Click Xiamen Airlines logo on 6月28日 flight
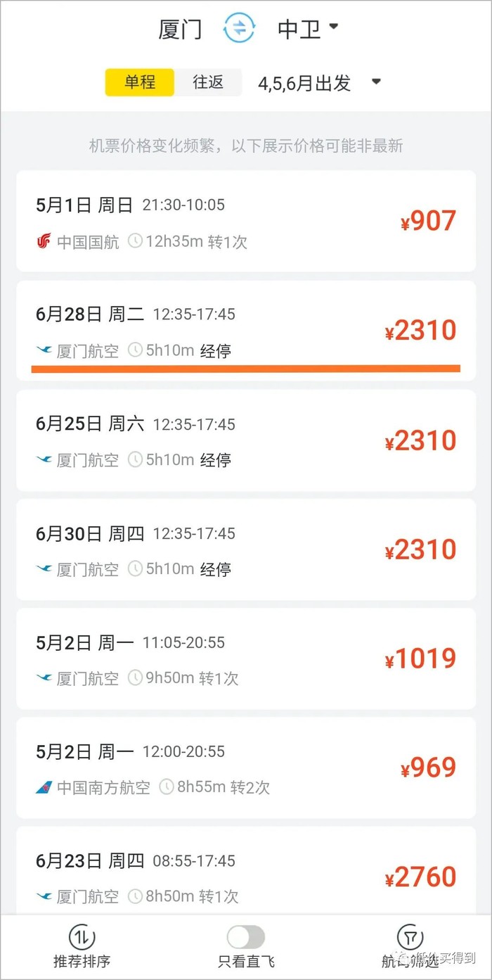 pyautogui.click(x=44, y=350)
